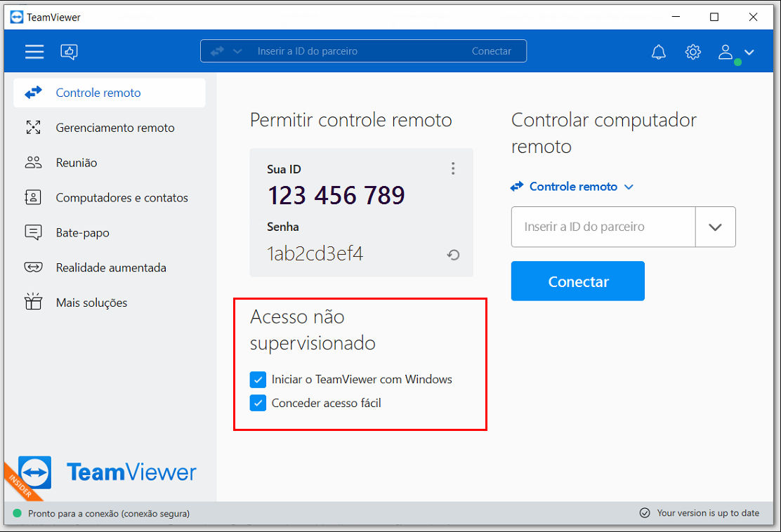This screenshot has width=781, height=532.
Task: Click the Gerenciamento remoto arrows icon
Action: click(x=33, y=128)
